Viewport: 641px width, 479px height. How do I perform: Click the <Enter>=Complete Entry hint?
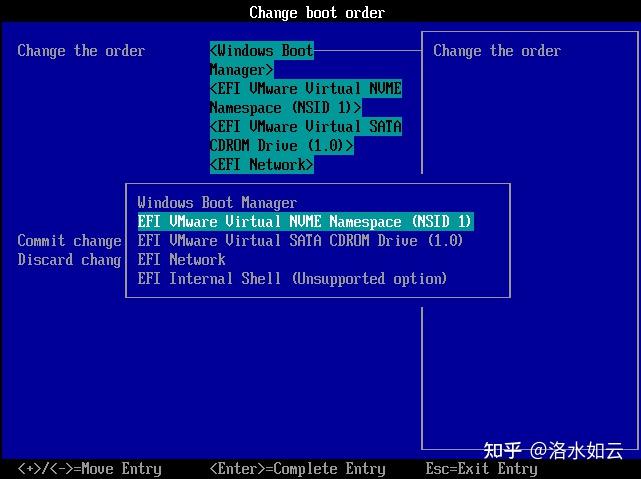(x=298, y=468)
